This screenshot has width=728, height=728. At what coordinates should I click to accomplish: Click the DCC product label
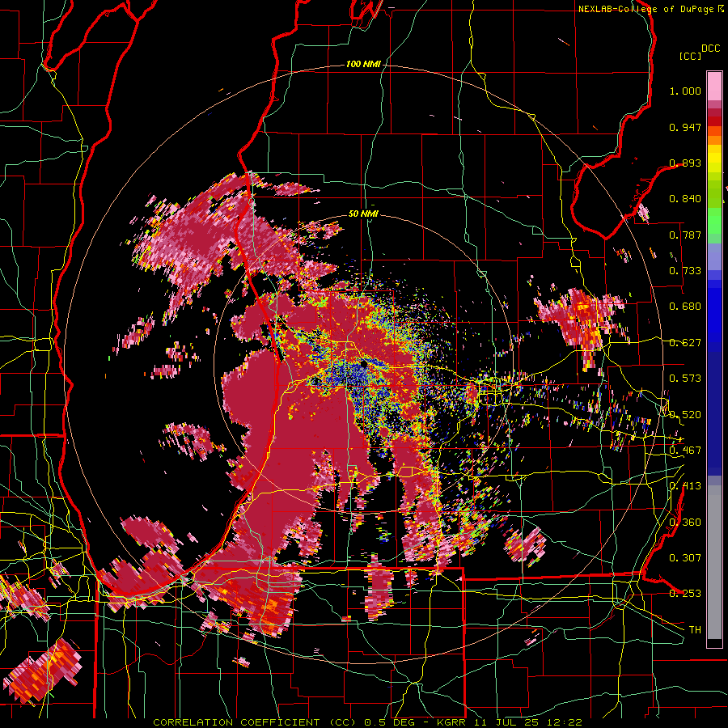tap(711, 49)
